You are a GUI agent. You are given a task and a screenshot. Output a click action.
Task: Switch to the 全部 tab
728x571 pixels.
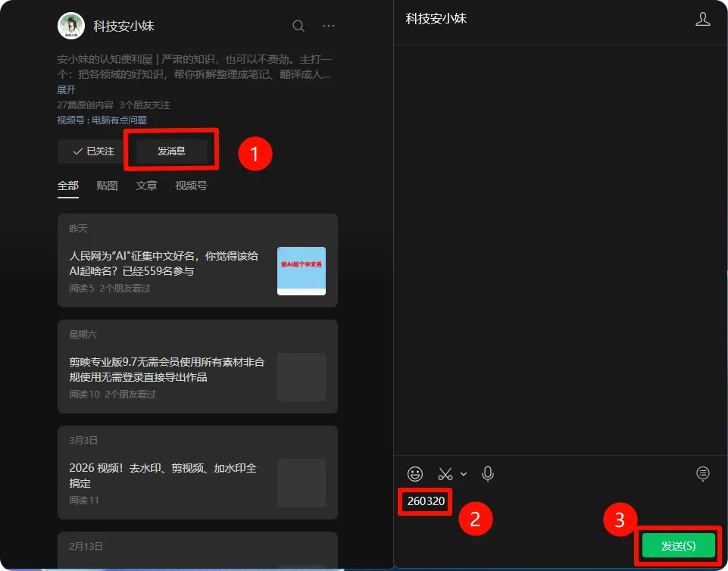[x=67, y=186]
